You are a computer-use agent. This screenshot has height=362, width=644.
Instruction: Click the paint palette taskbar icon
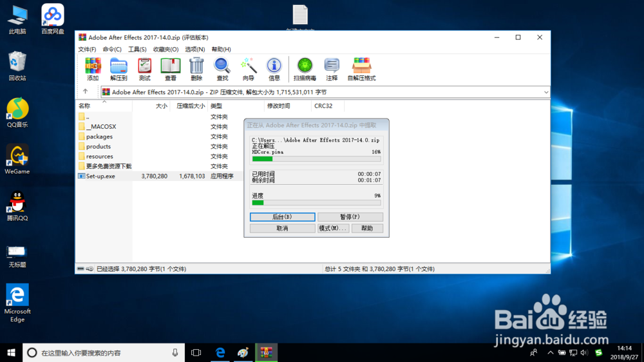(243, 352)
